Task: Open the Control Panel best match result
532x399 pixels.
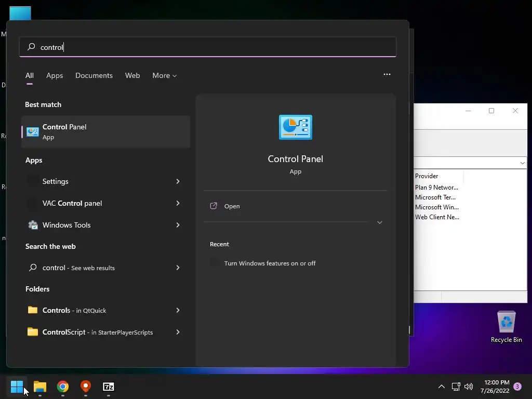Action: (105, 131)
